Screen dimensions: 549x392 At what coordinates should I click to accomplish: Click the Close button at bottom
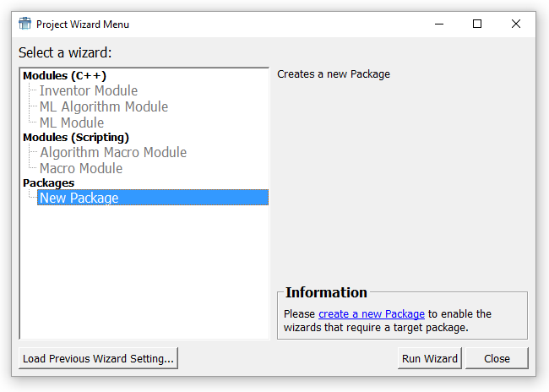(497, 358)
